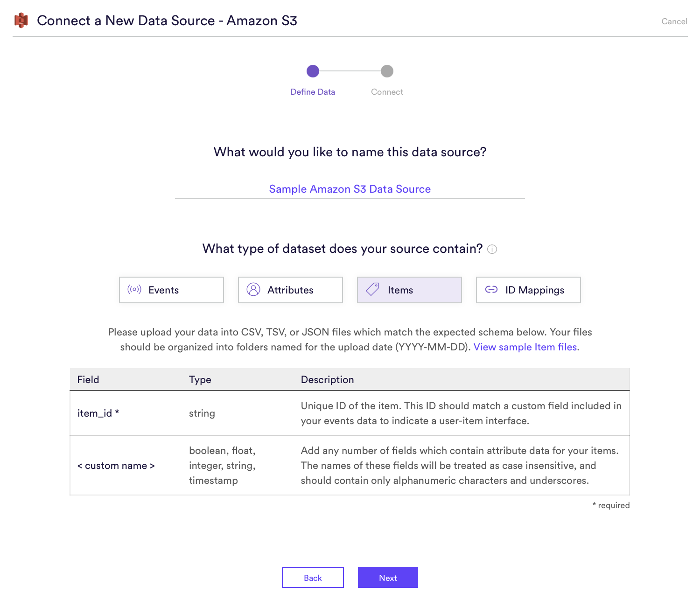Click the Define Data step circle
Image resolution: width=700 pixels, height=614 pixels.
[313, 71]
